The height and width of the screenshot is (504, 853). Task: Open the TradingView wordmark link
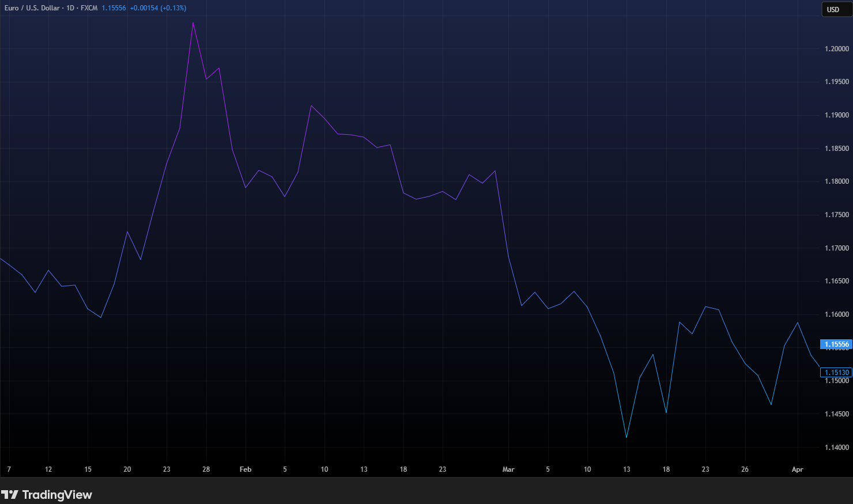[56, 495]
